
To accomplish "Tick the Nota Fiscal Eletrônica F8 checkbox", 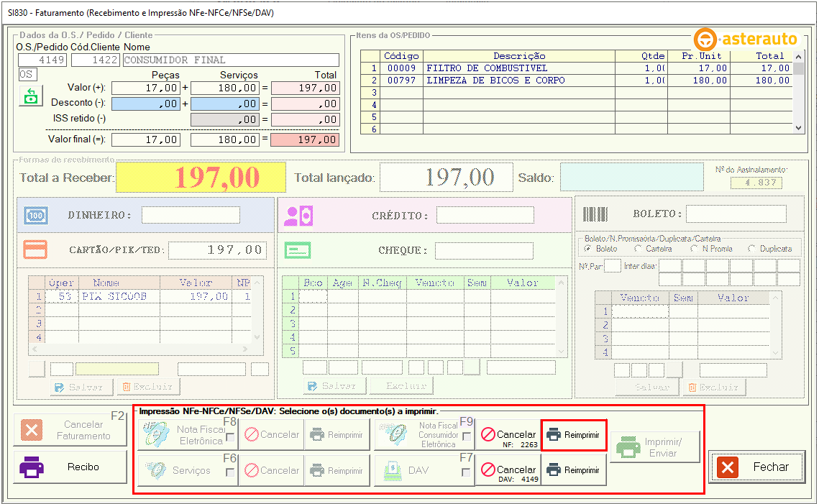I will tap(230, 436).
